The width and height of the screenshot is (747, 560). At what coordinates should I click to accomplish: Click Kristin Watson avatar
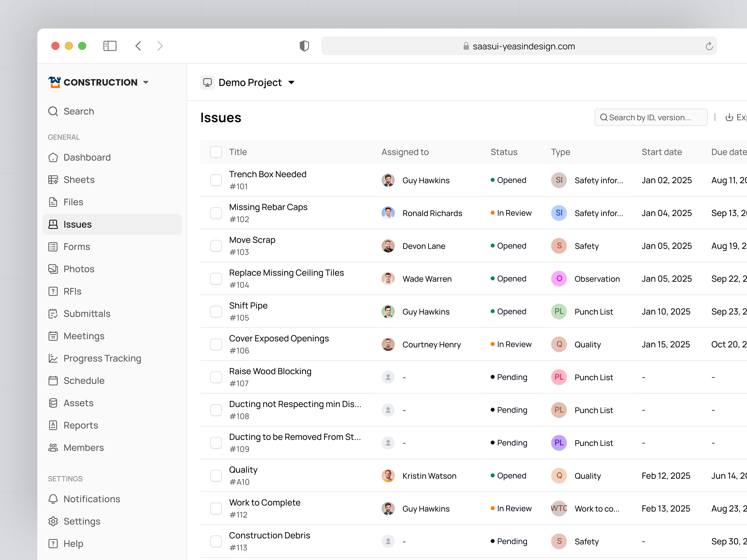[388, 476]
